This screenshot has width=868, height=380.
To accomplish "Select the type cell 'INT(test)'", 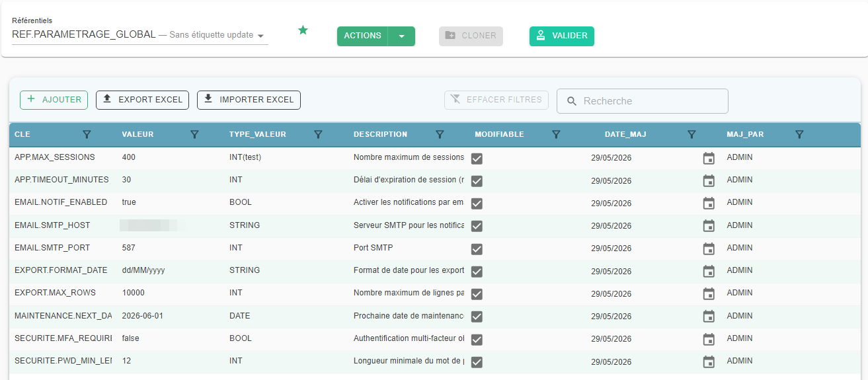I will tap(245, 157).
